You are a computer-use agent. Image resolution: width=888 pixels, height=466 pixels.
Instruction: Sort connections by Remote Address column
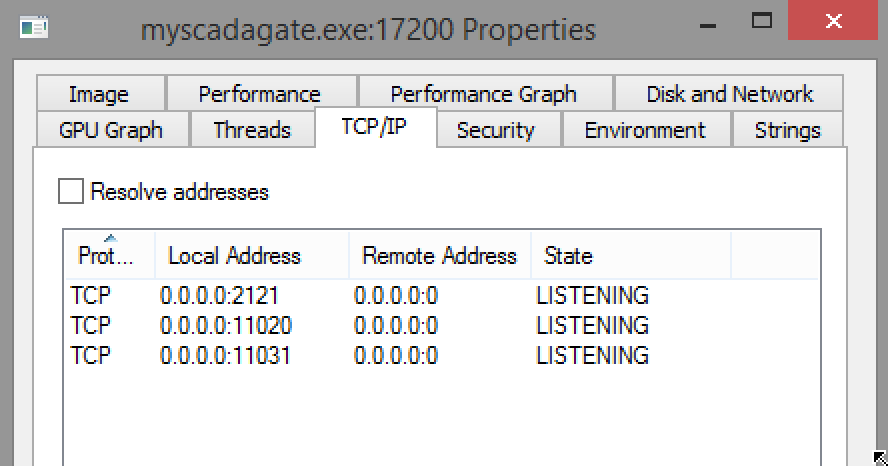[x=440, y=255]
